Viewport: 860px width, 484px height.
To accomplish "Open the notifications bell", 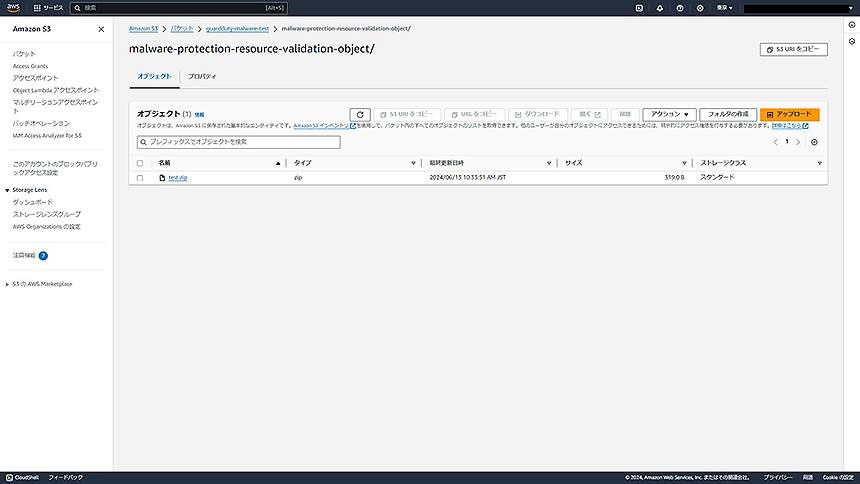I will (x=659, y=8).
